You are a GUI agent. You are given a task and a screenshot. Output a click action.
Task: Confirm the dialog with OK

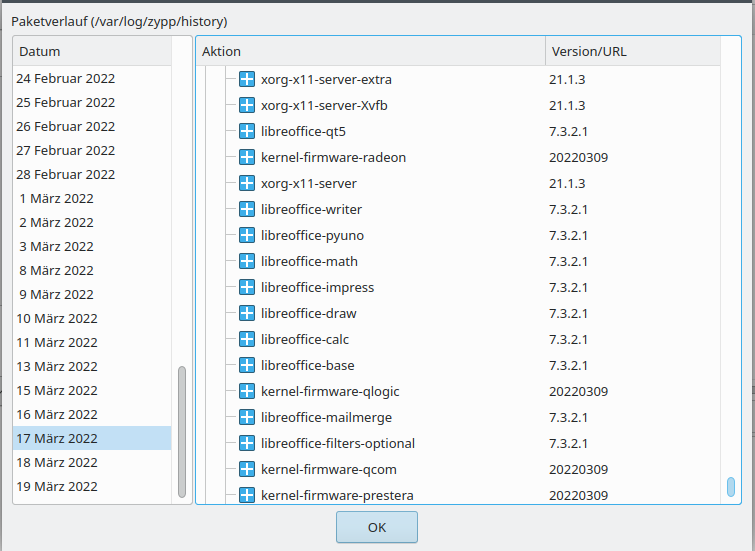pos(377,527)
